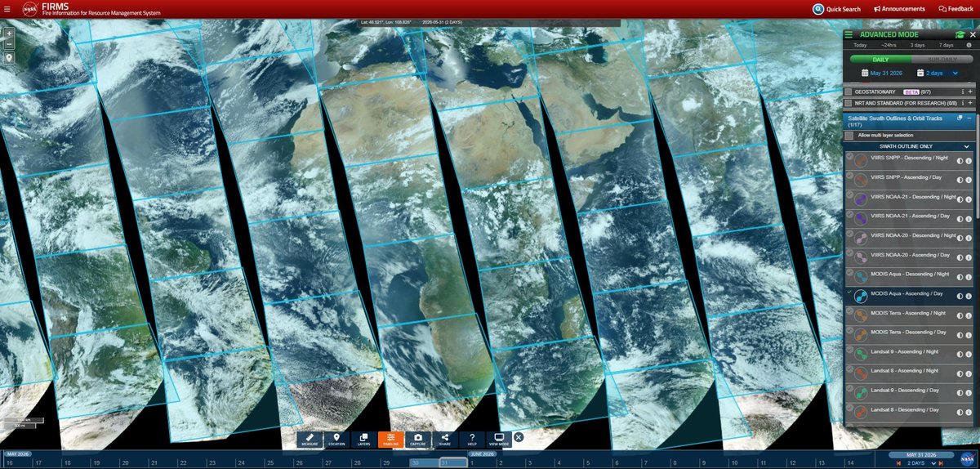Open Quick Search
This screenshot has height=469, width=980.
(x=836, y=9)
